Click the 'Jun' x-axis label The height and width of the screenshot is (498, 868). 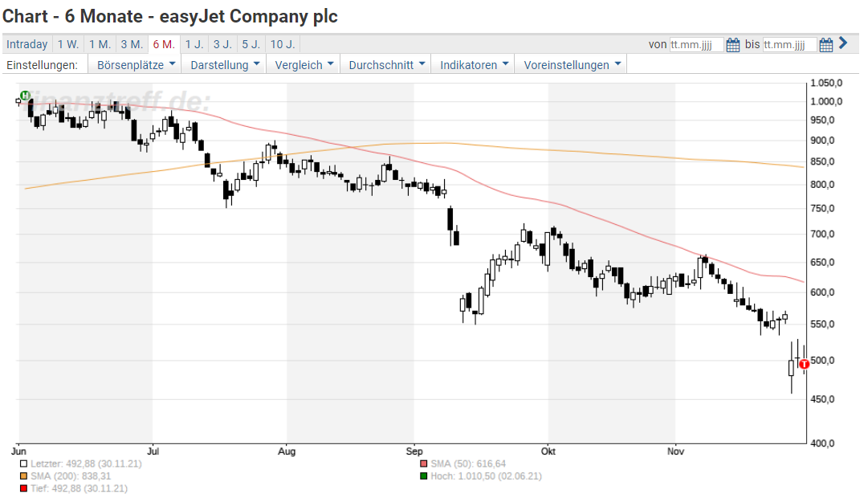click(18, 451)
